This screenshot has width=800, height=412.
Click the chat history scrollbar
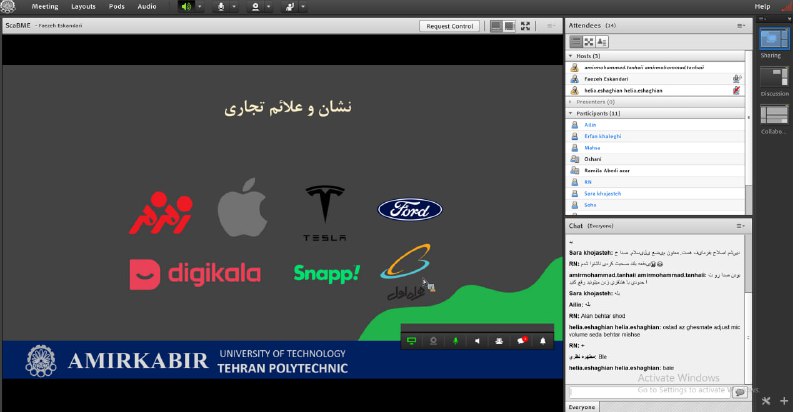point(748,310)
